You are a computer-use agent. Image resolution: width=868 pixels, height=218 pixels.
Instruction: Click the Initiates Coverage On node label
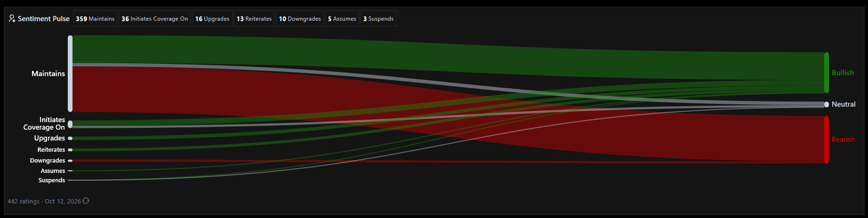pos(44,124)
